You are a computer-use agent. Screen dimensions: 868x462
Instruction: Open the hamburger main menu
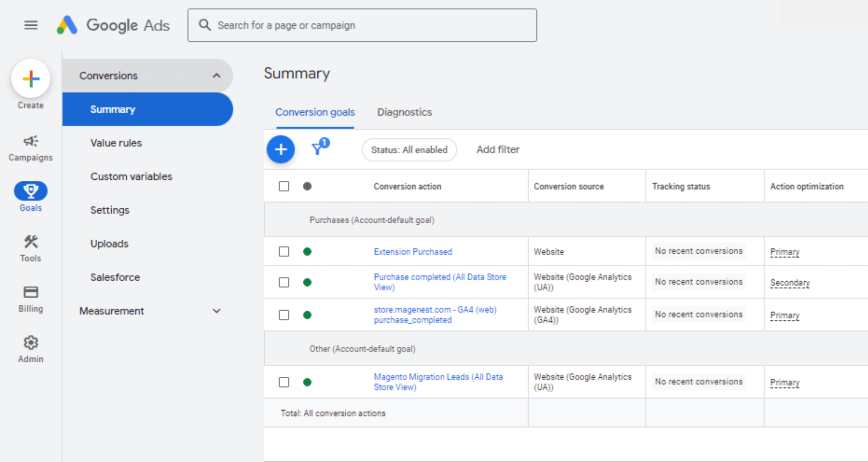(31, 25)
